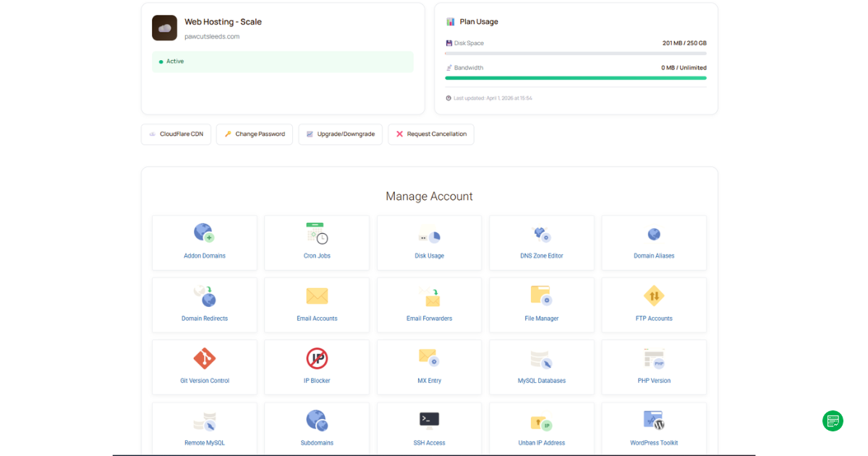Click the File Manager label

pyautogui.click(x=542, y=318)
